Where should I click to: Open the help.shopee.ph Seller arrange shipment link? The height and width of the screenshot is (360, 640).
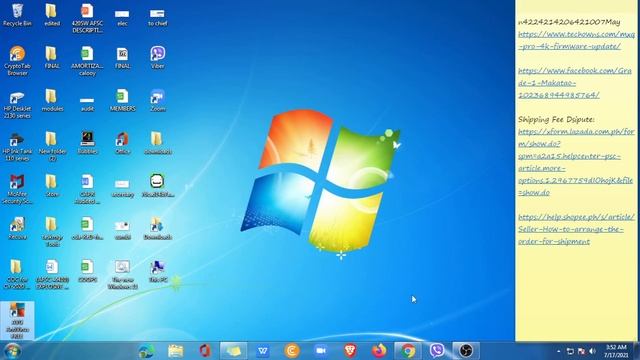coord(576,229)
